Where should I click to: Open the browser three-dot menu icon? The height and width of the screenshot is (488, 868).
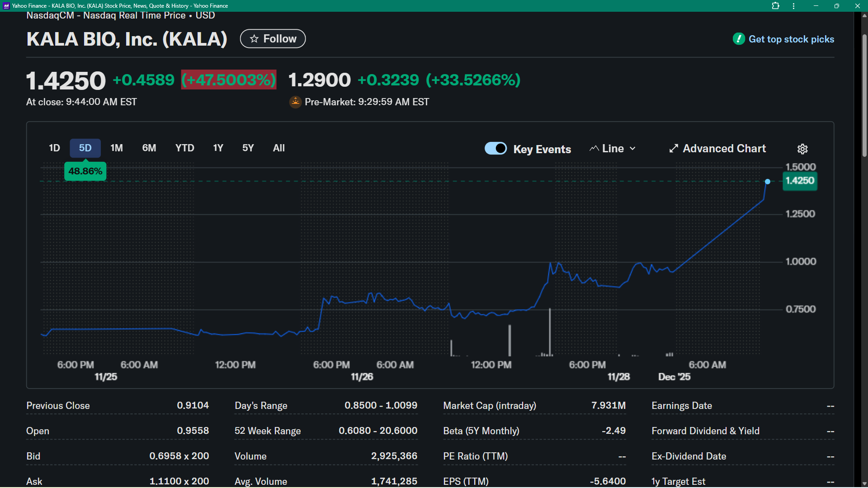click(793, 6)
